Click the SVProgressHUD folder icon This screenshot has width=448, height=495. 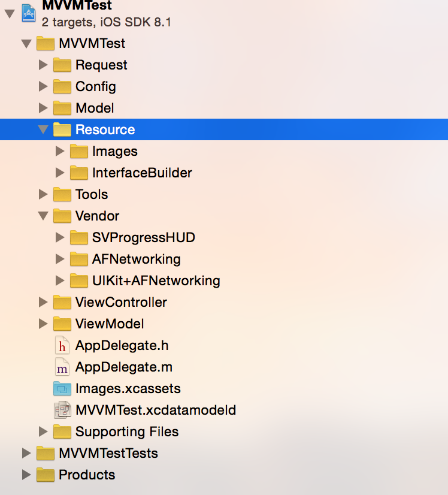pyautogui.click(x=78, y=237)
